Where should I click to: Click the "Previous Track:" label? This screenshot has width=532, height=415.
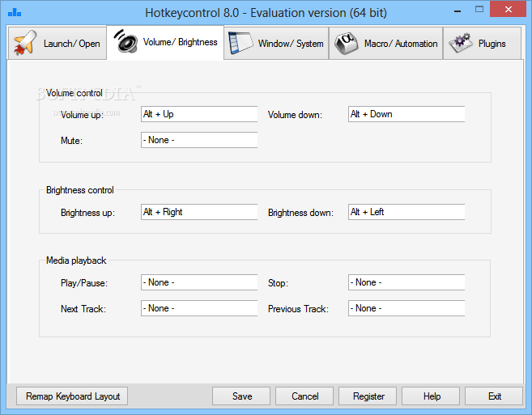click(298, 309)
